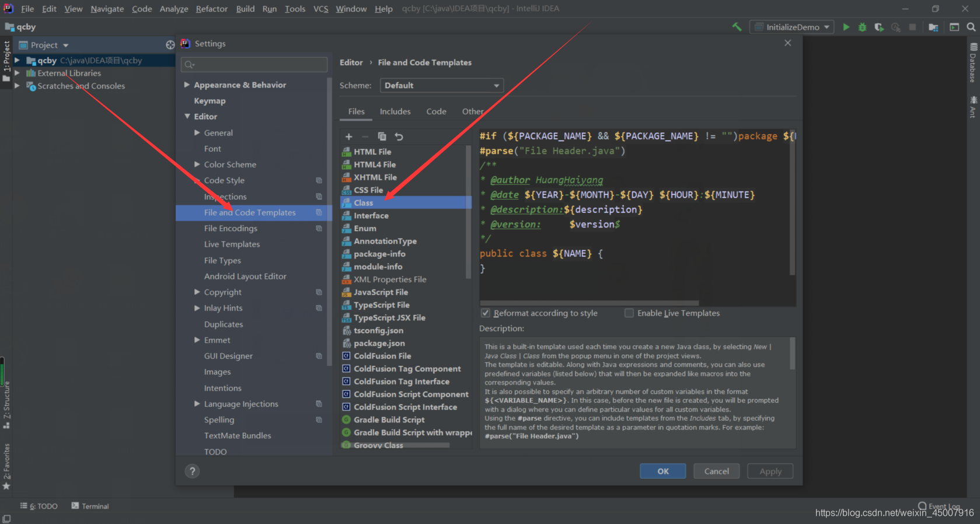Collapse the Editor settings group
Viewport: 980px width, 524px height.
pyautogui.click(x=187, y=117)
